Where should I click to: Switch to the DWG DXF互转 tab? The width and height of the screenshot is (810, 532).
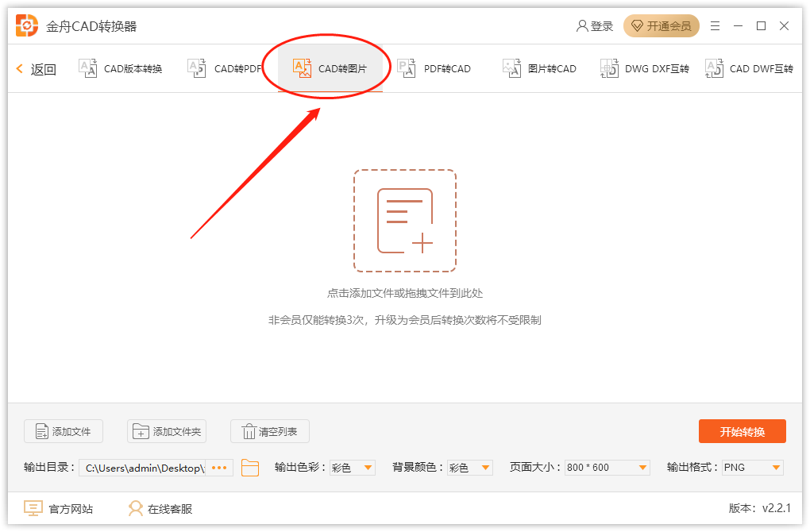645,69
